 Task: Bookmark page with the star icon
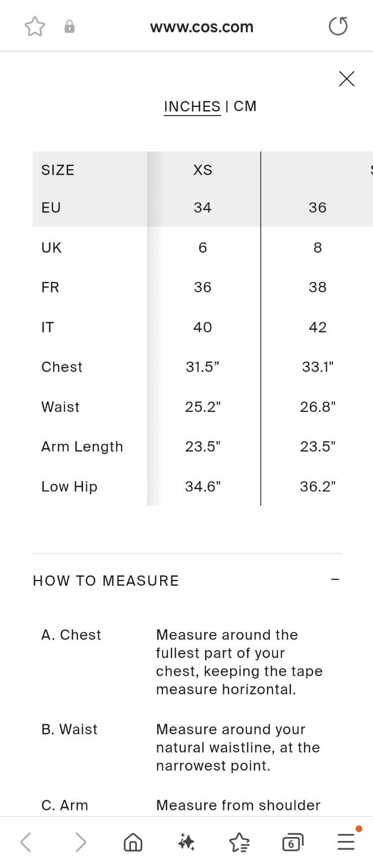(x=35, y=27)
